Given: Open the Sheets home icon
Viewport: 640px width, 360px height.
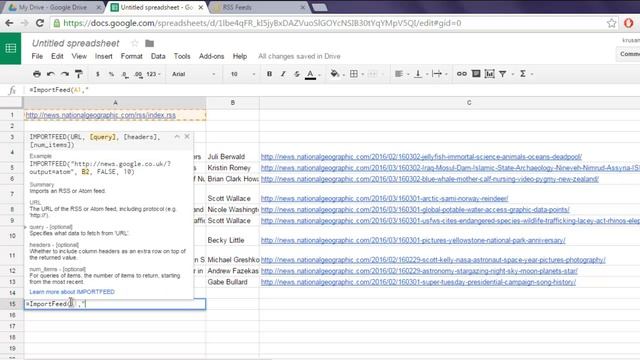Looking at the screenshot, I should click(11, 49).
